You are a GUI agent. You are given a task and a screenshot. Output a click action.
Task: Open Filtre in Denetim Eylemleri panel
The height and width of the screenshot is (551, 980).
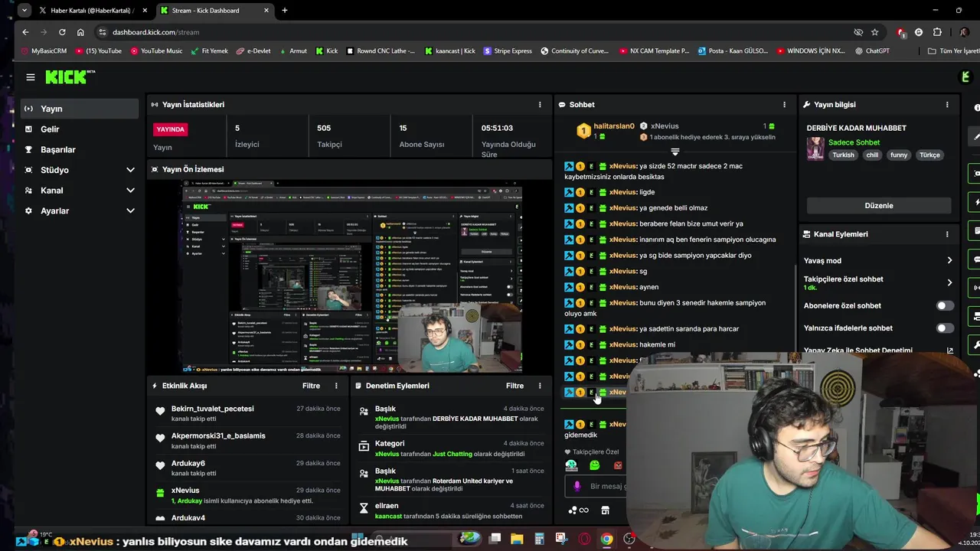coord(514,386)
